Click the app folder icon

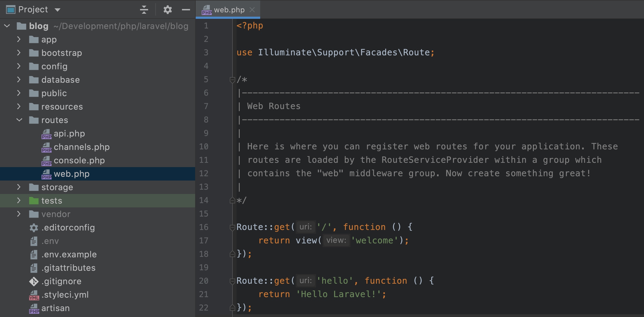(x=34, y=39)
